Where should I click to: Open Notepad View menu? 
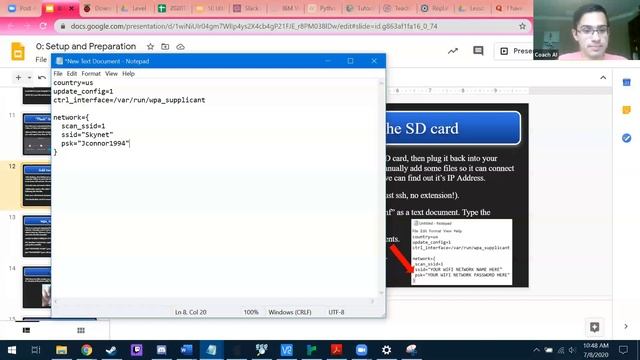point(111,73)
